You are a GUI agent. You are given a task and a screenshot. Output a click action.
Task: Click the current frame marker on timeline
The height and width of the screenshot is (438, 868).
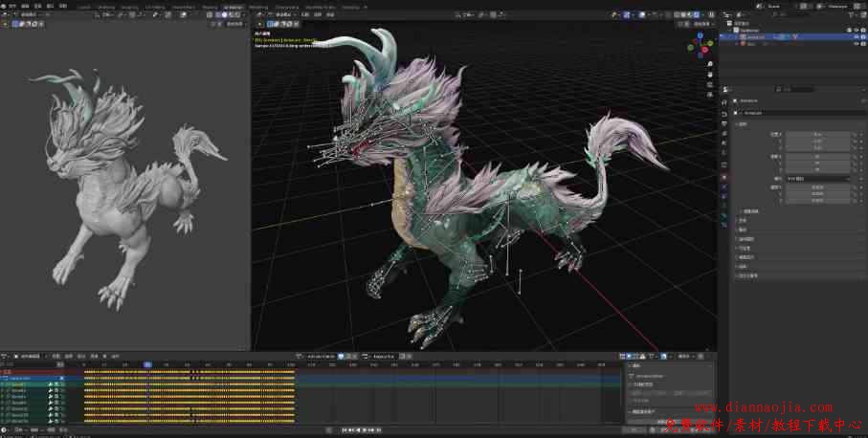[x=147, y=364]
